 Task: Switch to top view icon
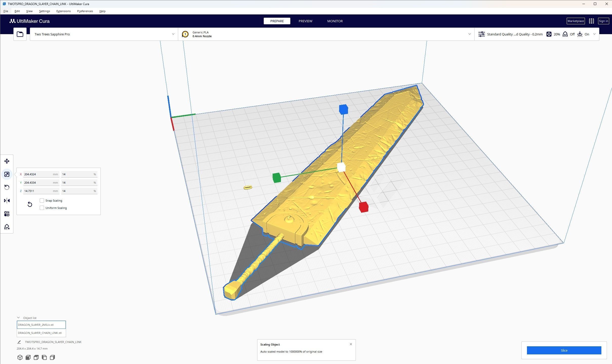pyautogui.click(x=36, y=357)
